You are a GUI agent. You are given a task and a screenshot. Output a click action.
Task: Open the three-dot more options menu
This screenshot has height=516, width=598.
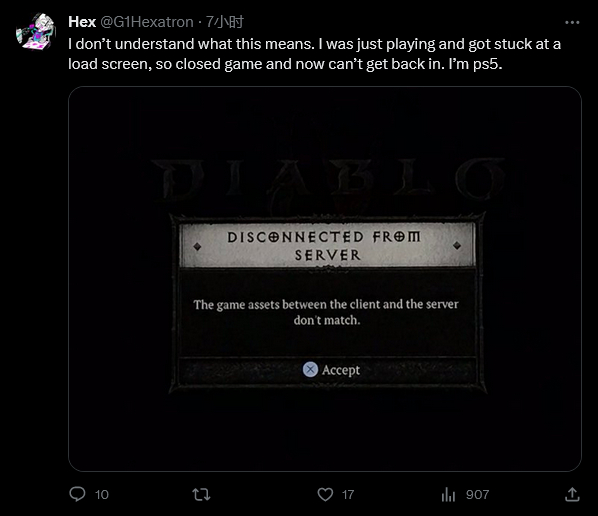coord(572,23)
